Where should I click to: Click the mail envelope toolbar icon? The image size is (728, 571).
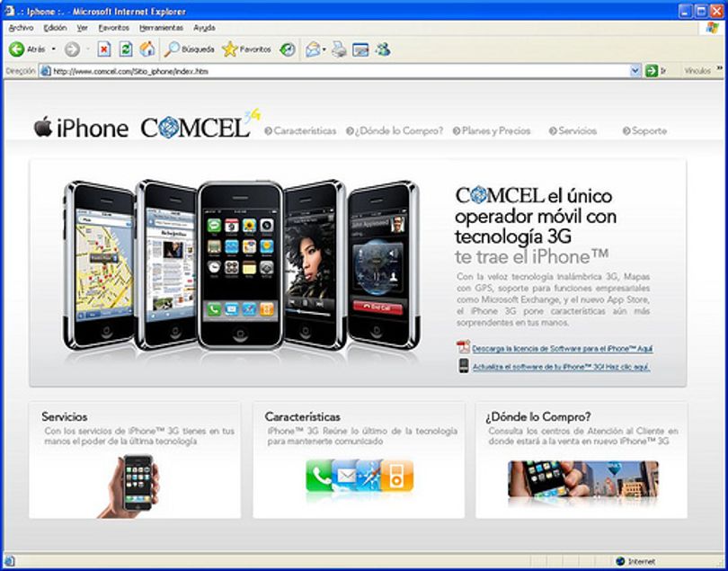coord(313,49)
